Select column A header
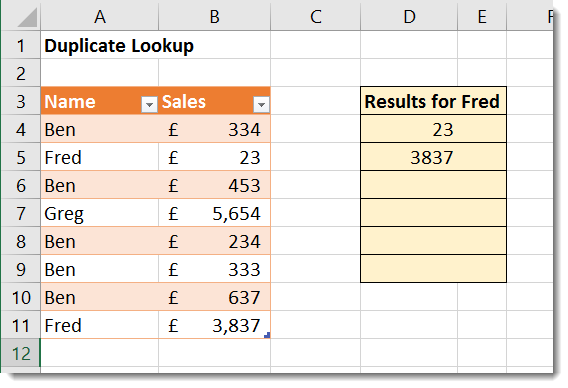The height and width of the screenshot is (388, 568). tap(100, 16)
